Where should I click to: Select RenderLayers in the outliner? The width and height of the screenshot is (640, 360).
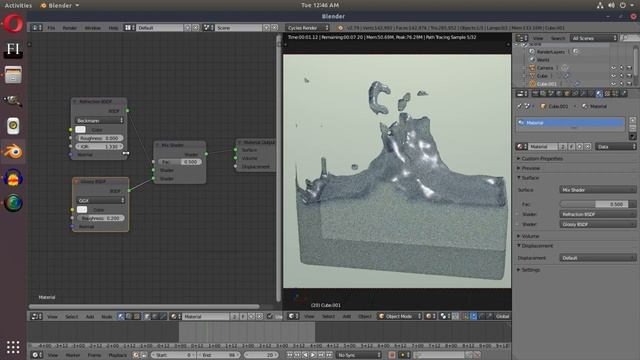[551, 52]
